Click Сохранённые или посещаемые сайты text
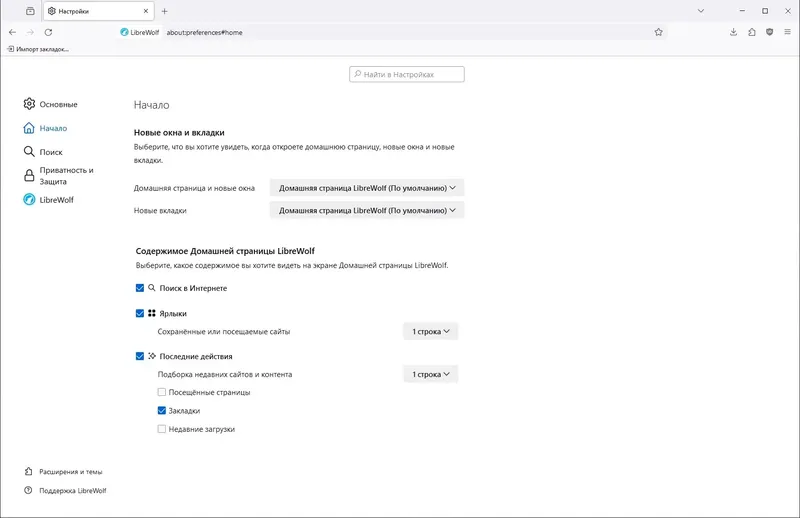Screen dimensions: 800x518 [x=223, y=332]
